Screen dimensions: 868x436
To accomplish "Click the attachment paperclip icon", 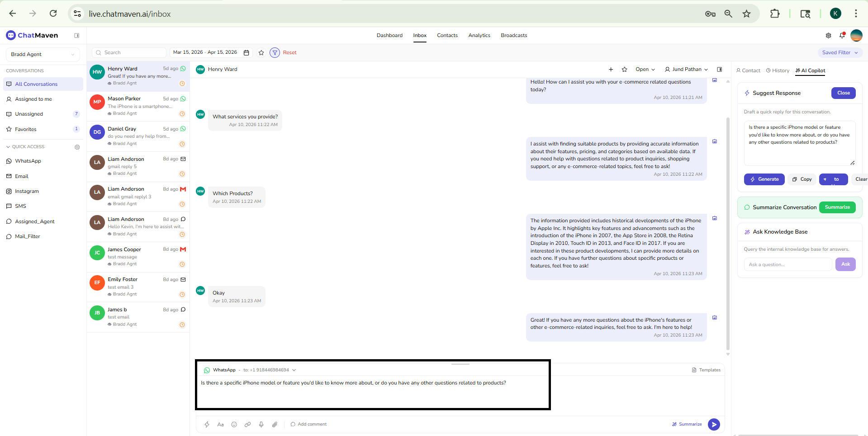I will [x=275, y=424].
